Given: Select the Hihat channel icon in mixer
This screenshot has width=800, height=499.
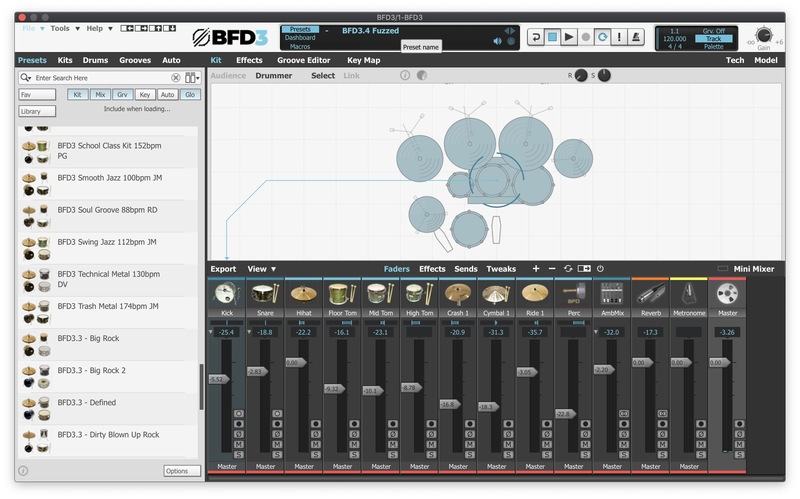Looking at the screenshot, I should 303,294.
